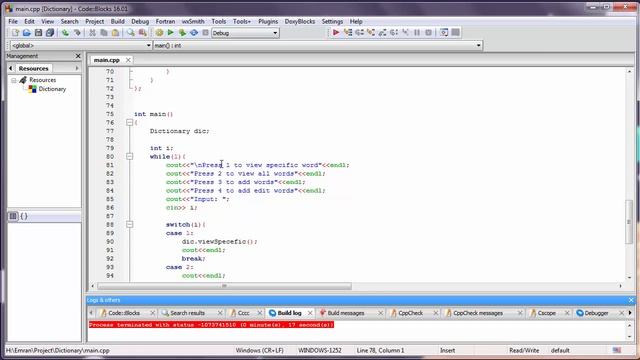
Task: Open the Debugging windows icon
Action: [444, 32]
